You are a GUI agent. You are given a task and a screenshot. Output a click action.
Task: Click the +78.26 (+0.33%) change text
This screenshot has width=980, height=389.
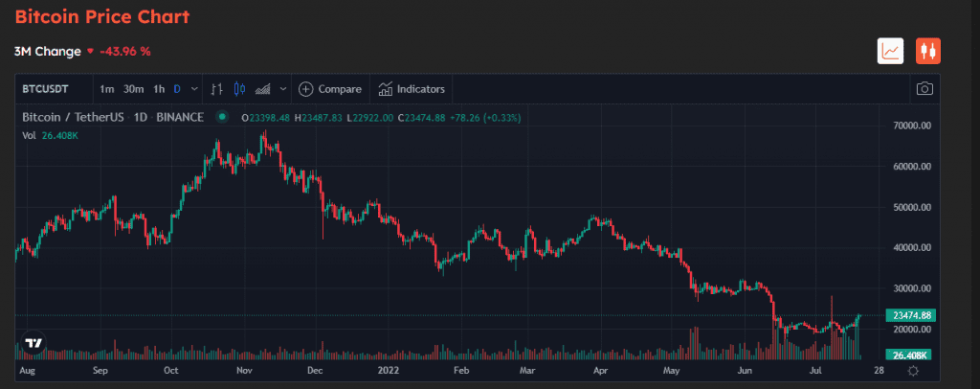[x=485, y=117]
